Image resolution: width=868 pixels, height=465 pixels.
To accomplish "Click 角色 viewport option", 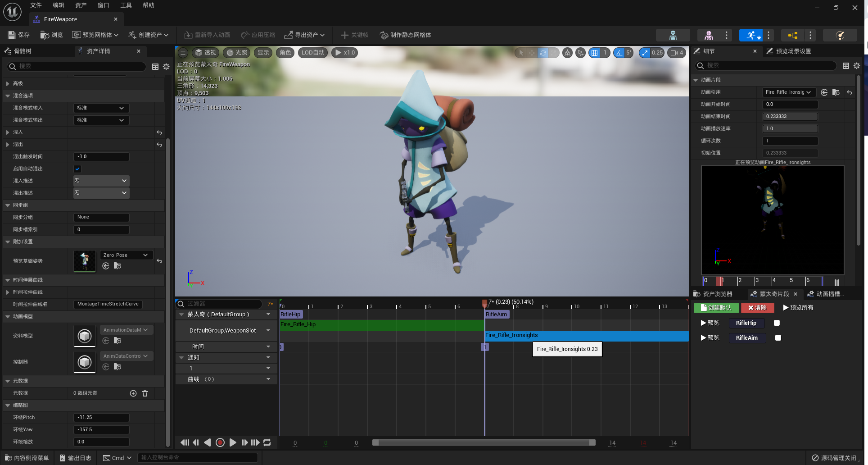I will point(285,53).
